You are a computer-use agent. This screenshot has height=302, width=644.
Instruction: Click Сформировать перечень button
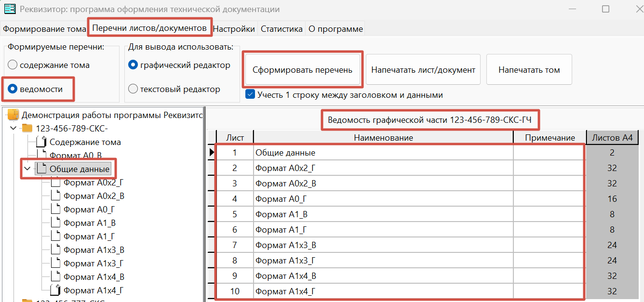[303, 70]
